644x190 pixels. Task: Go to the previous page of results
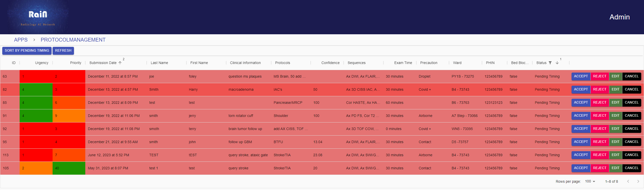pos(628,181)
